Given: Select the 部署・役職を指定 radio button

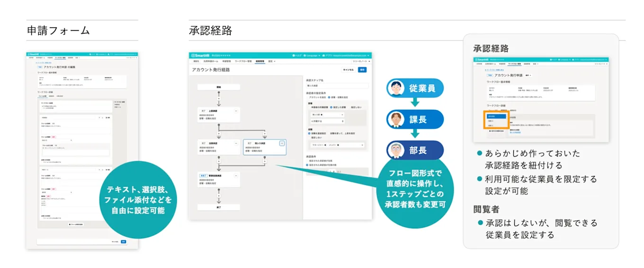Looking at the screenshot, I should (x=330, y=97).
